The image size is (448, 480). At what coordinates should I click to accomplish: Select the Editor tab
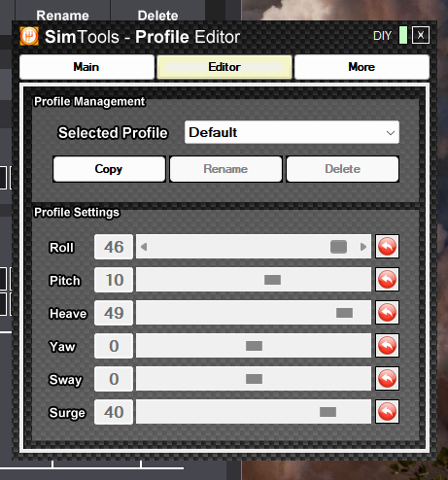(224, 67)
